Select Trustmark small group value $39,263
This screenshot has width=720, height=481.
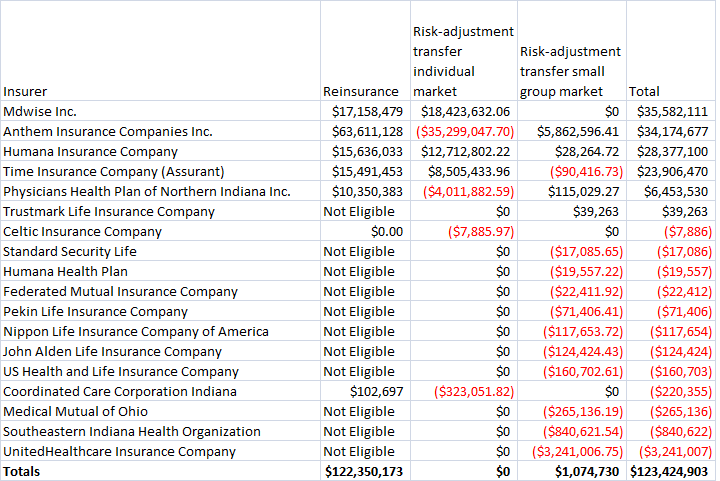[572, 211]
